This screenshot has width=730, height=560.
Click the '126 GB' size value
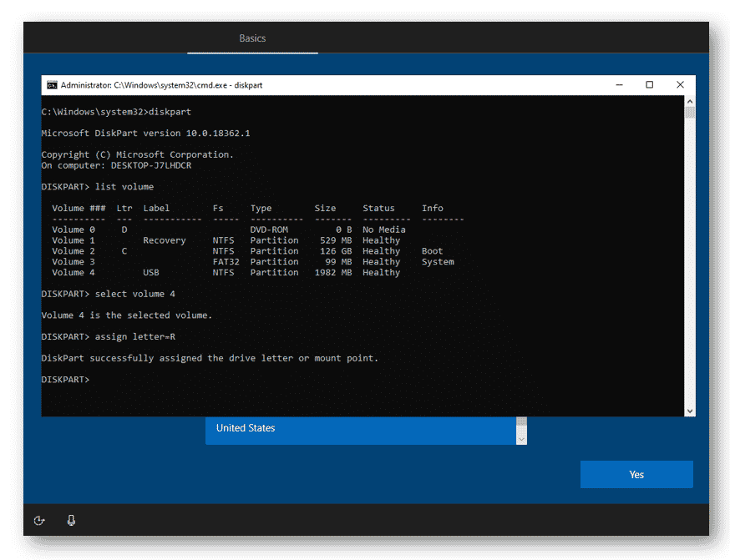pos(336,251)
